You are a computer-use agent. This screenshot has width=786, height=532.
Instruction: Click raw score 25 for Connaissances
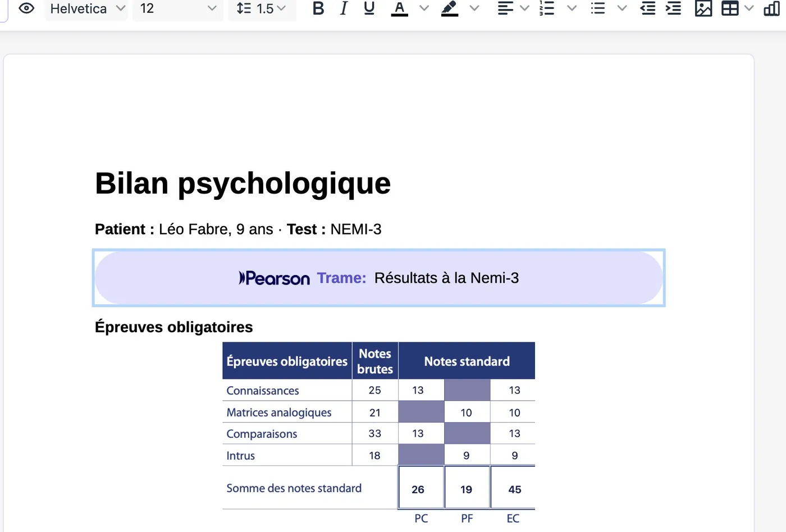(x=375, y=390)
